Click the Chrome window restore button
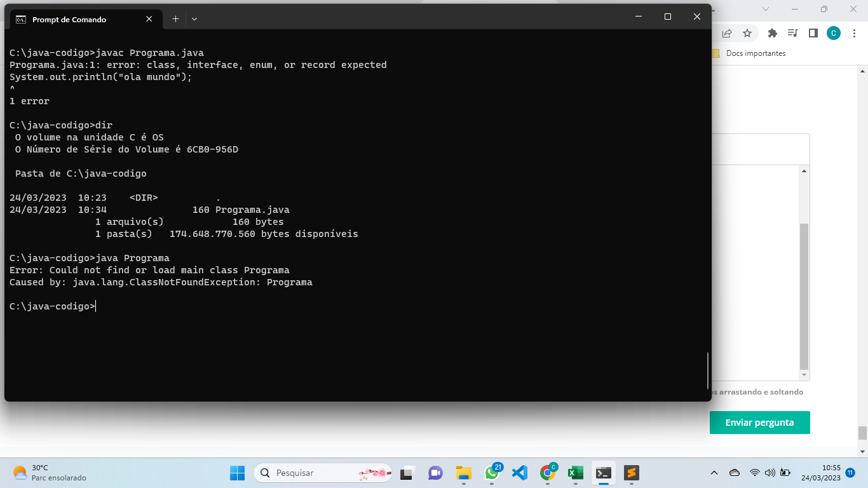868x488 pixels. [824, 9]
